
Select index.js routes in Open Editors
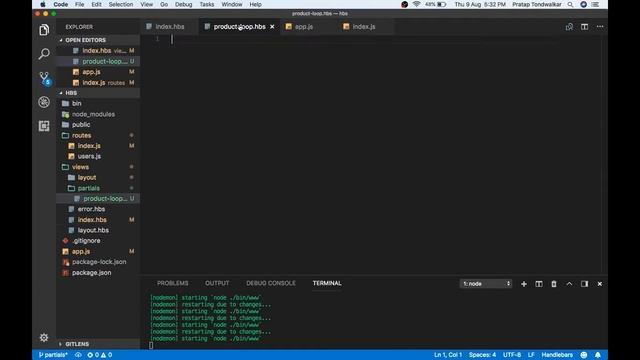click(98, 82)
